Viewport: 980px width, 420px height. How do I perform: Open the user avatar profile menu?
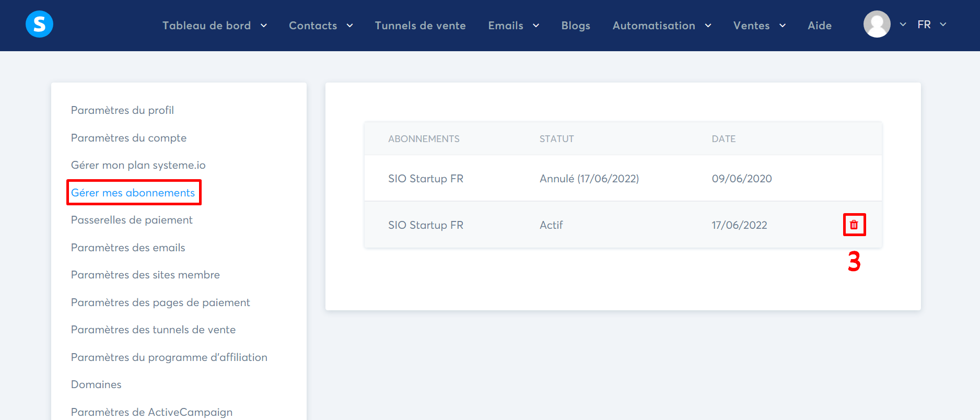tap(877, 24)
